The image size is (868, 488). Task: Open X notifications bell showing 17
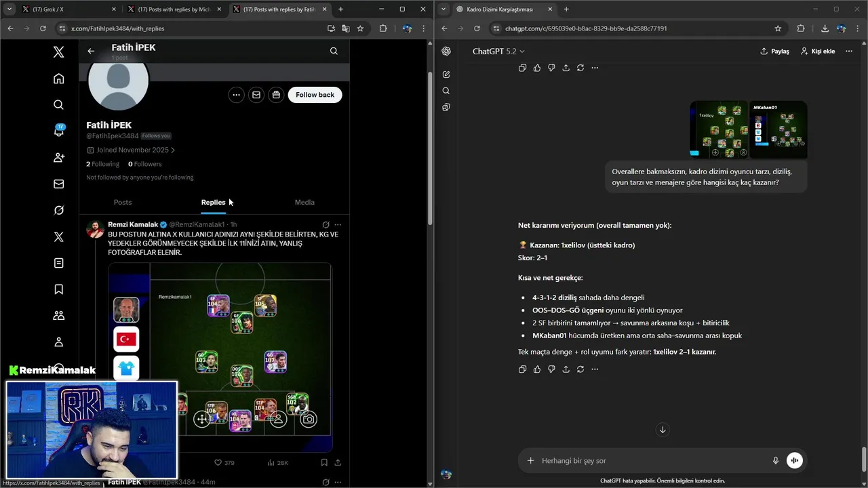click(59, 131)
